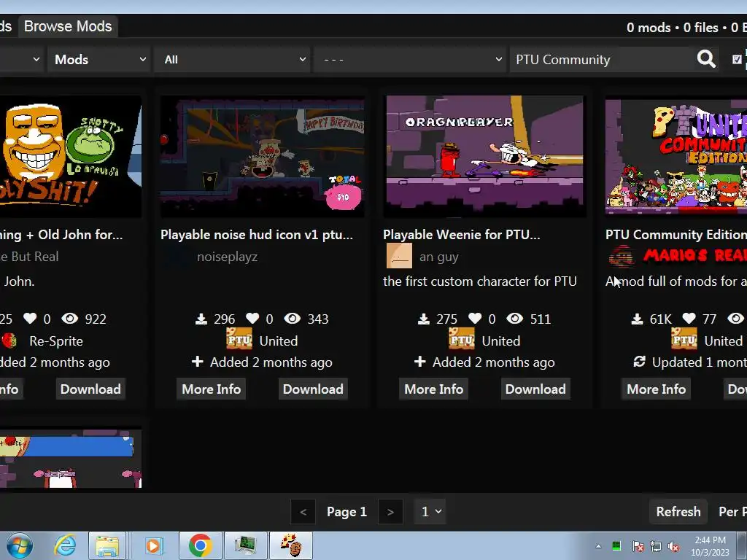Click the taskbar clock showing 2:44 PM

point(710,546)
